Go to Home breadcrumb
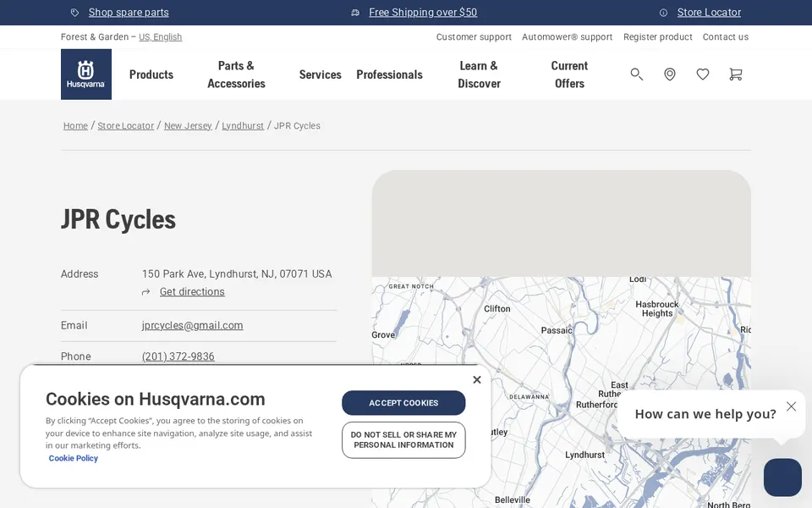The height and width of the screenshot is (508, 812). (x=75, y=126)
